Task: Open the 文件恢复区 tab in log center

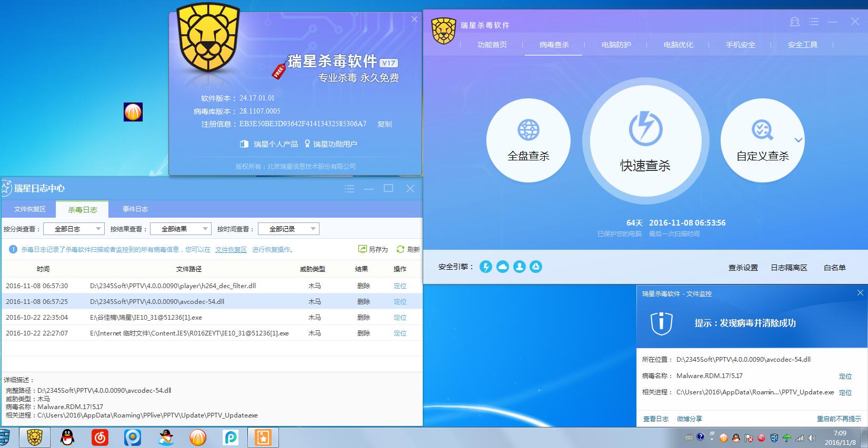Action: pyautogui.click(x=30, y=209)
